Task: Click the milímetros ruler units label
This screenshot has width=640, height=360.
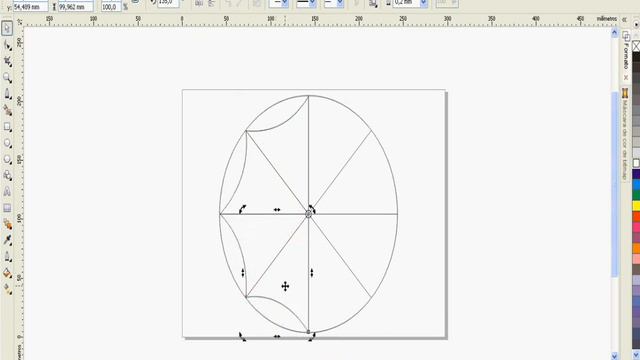Action: [607, 19]
